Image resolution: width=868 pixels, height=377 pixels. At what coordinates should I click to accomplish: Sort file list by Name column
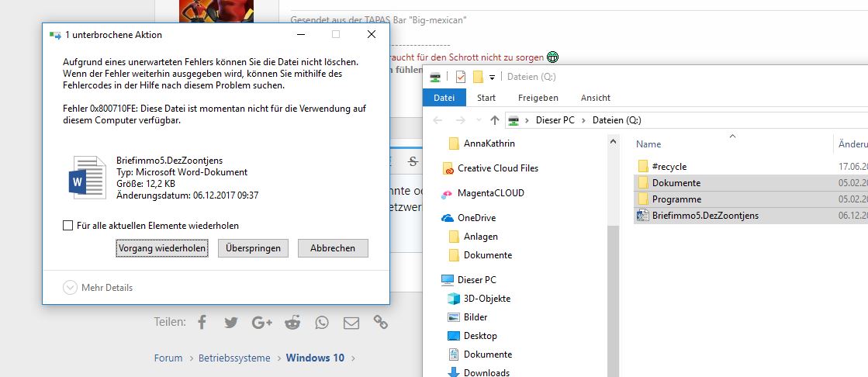648,144
